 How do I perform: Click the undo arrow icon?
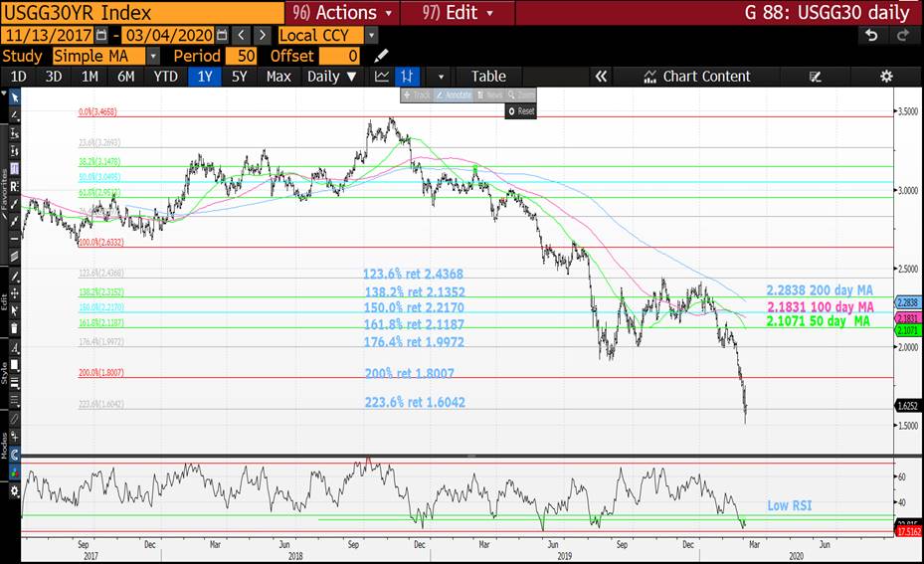871,36
